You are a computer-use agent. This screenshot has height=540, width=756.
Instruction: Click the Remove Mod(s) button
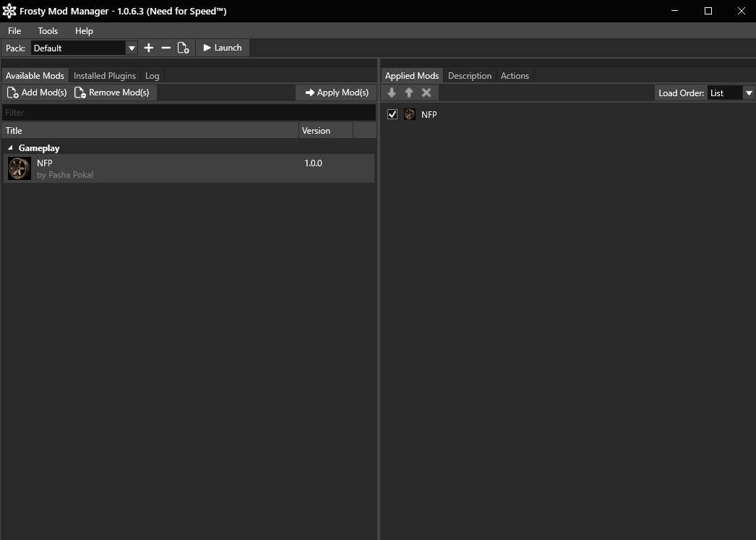coord(112,93)
